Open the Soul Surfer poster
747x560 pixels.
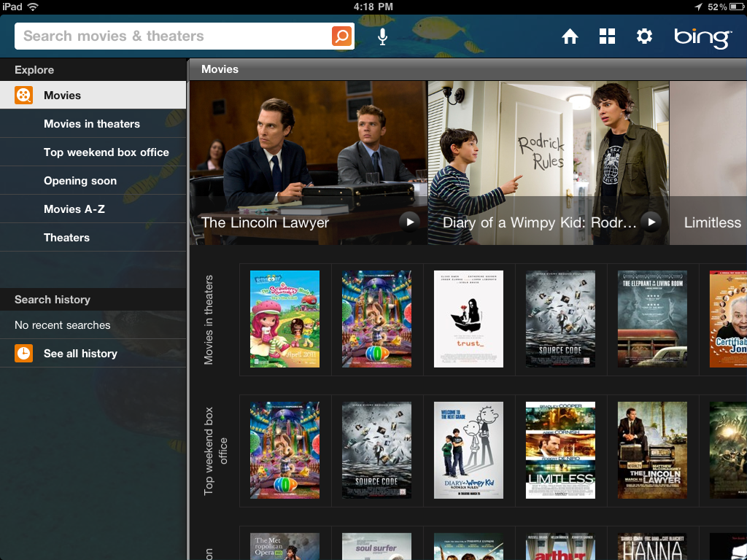pyautogui.click(x=376, y=546)
